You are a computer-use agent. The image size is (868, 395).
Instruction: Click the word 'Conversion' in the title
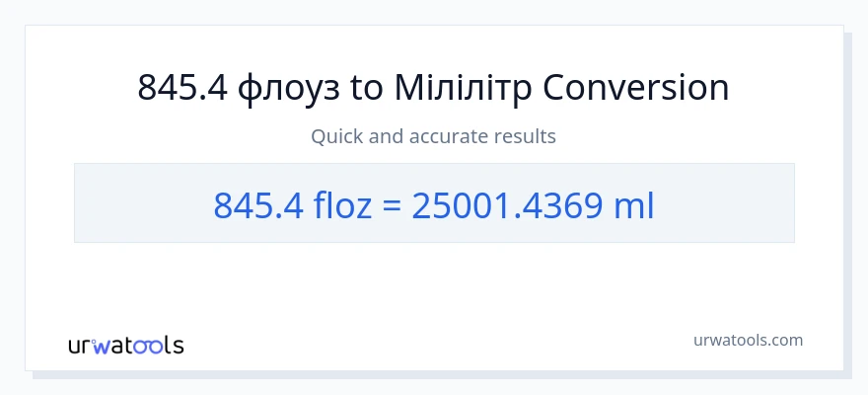[x=636, y=88]
